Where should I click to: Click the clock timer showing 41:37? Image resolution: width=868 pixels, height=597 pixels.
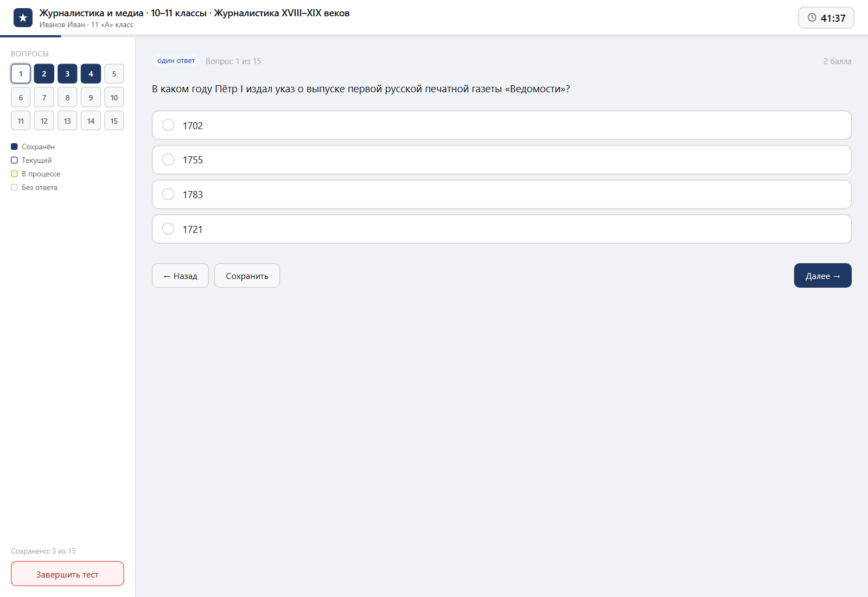point(826,18)
